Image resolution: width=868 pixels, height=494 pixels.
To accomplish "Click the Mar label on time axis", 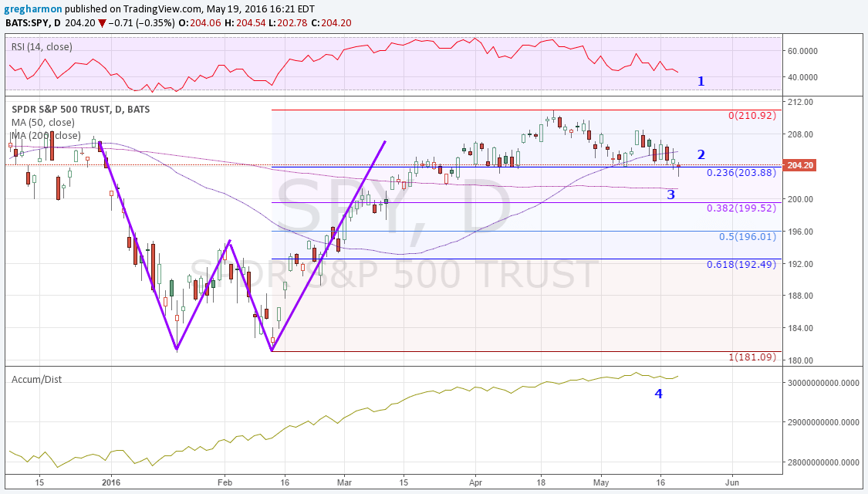I will coord(344,482).
